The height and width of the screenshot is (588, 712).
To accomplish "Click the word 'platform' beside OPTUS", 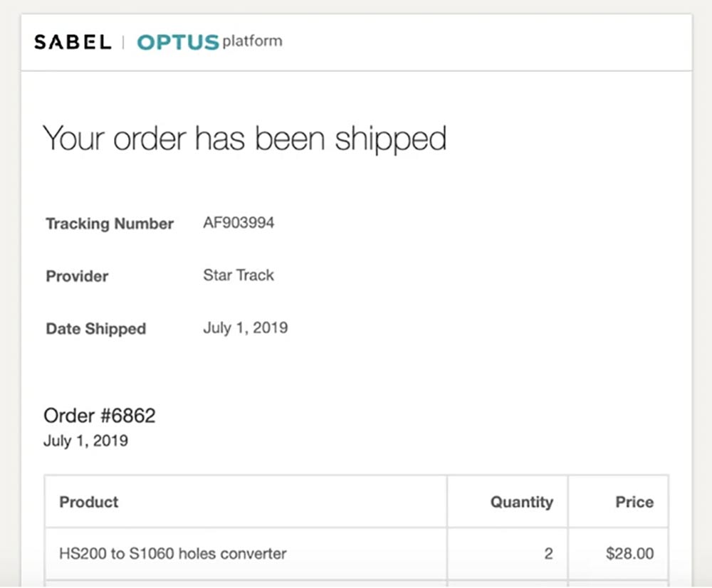I will (252, 41).
